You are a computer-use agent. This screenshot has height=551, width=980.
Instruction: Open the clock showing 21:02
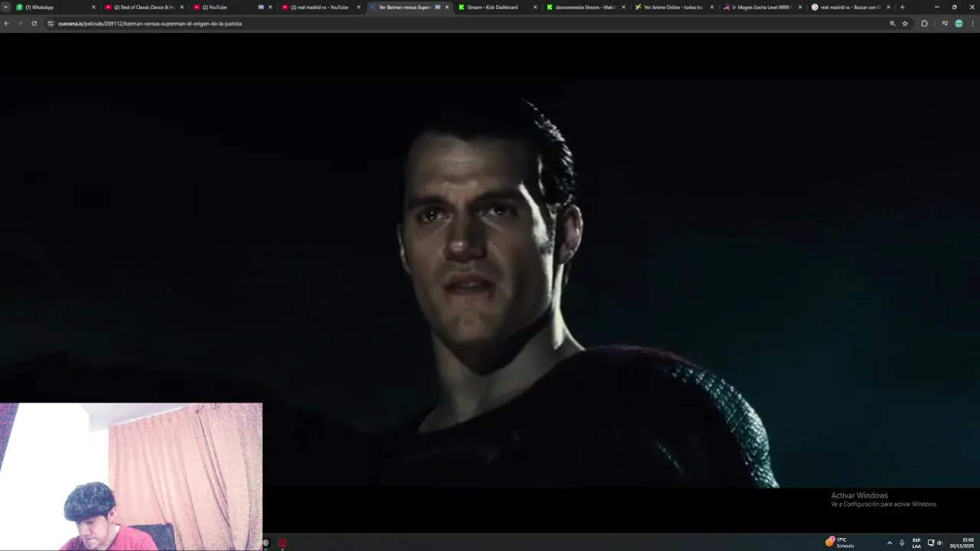962,543
